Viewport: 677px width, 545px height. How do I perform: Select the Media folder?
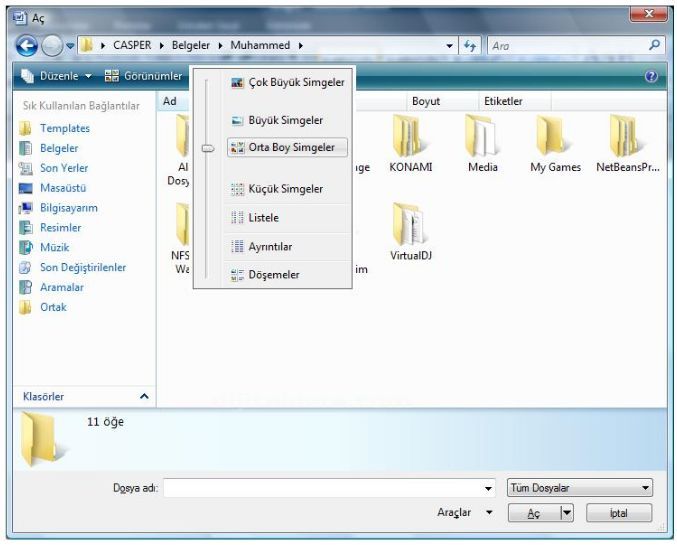coord(483,144)
